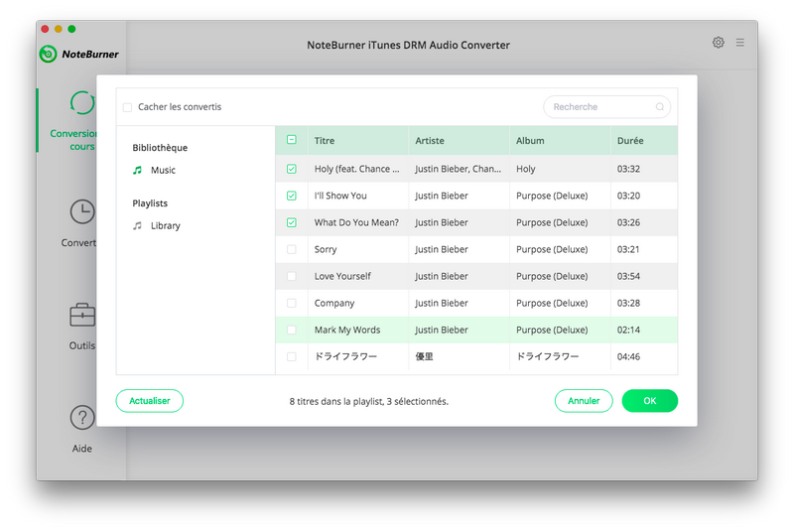Check the Love Yourself track checkbox
This screenshot has height=532, width=794.
click(x=292, y=276)
